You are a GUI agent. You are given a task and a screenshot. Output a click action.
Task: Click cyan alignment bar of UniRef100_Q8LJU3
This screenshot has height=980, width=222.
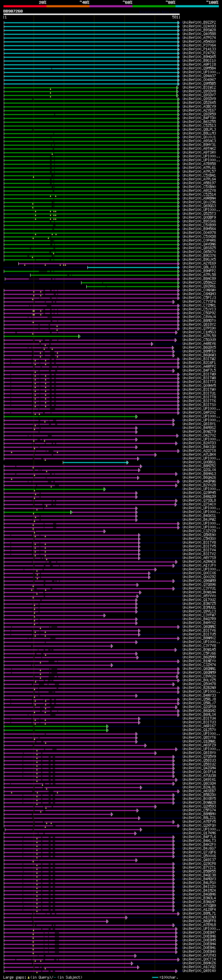134,267
